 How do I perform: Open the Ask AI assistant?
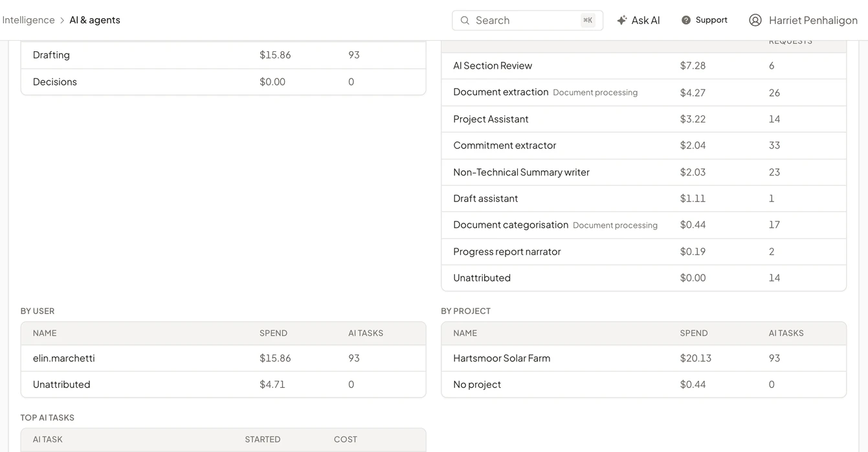click(638, 20)
